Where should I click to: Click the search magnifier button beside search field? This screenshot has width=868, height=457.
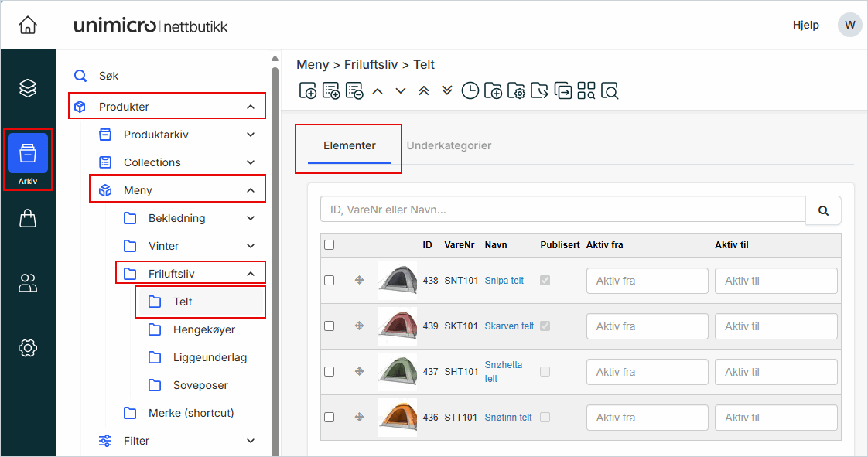pyautogui.click(x=823, y=210)
